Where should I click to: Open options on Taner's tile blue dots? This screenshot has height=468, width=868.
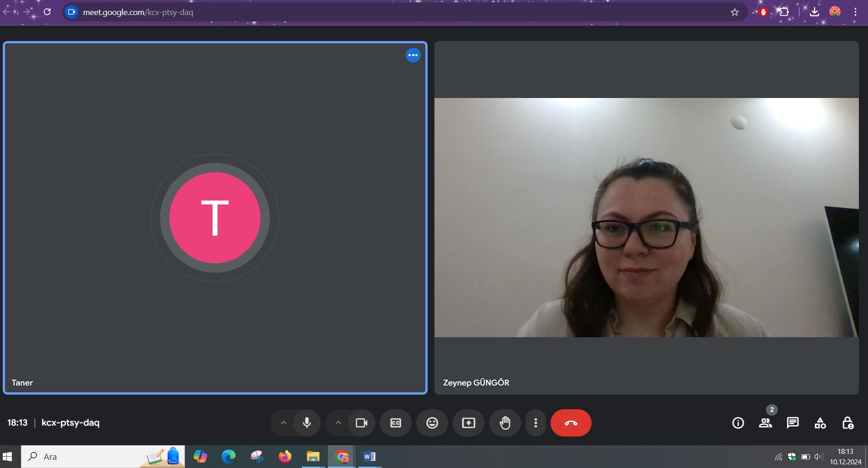[413, 55]
